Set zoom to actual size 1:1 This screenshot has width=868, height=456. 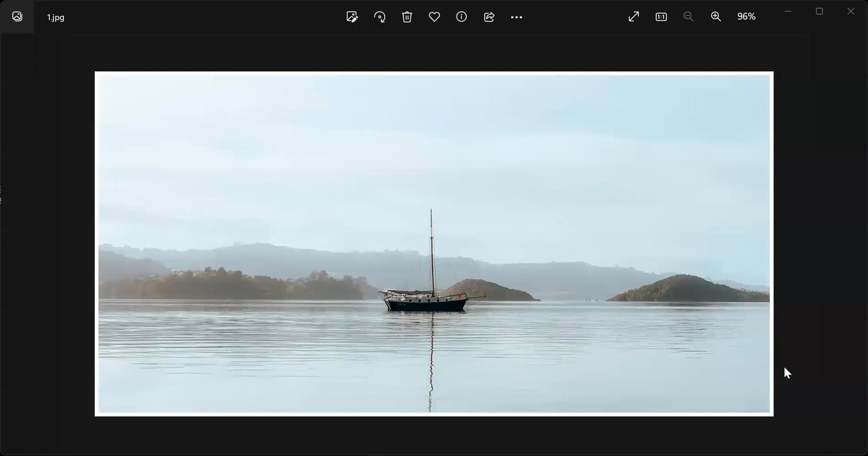click(x=661, y=17)
